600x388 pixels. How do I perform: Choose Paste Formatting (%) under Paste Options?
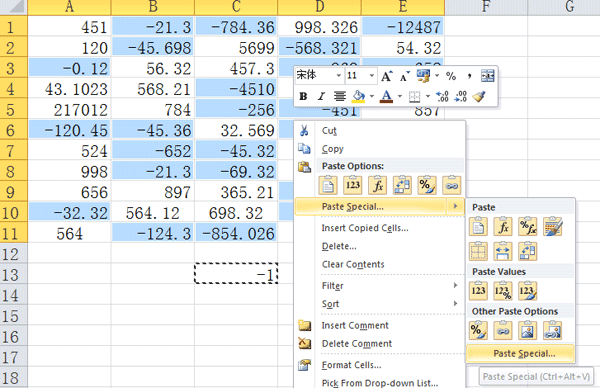[427, 185]
